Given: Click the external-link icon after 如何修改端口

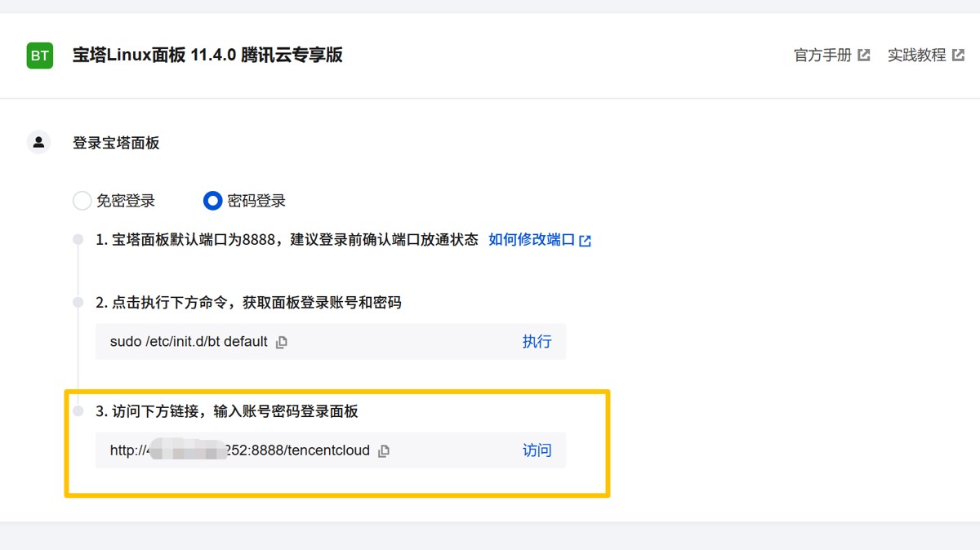Looking at the screenshot, I should pyautogui.click(x=585, y=241).
